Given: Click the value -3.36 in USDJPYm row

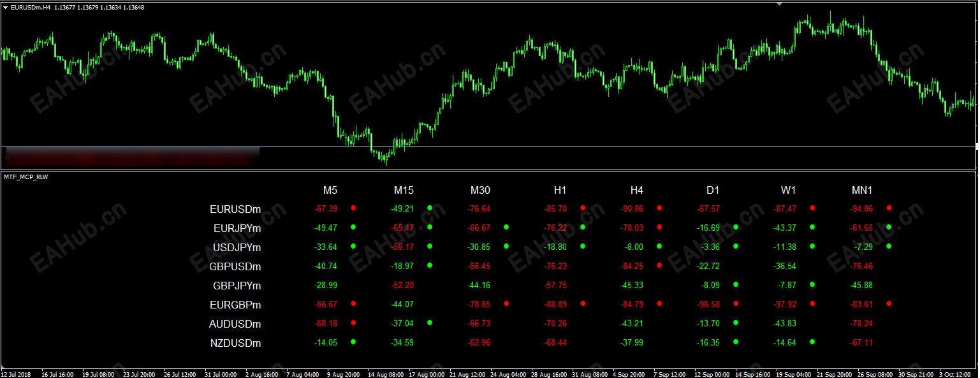Looking at the screenshot, I should click(710, 247).
